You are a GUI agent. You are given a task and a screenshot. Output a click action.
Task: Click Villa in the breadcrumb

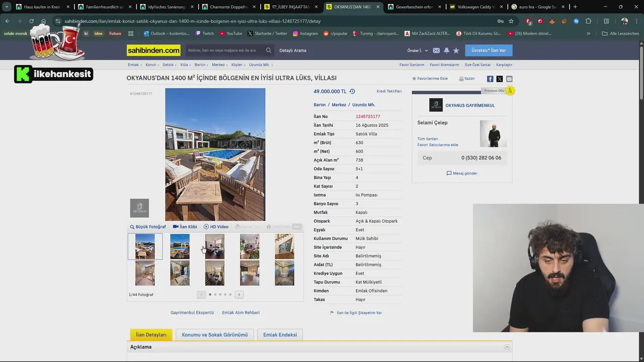184,65
